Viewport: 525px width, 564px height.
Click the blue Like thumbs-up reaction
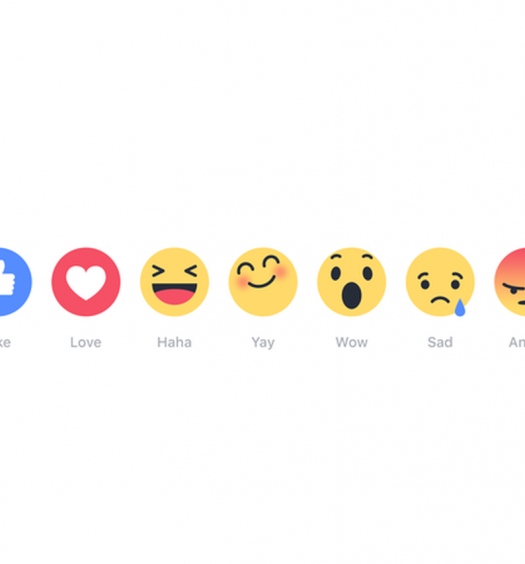(x=14, y=282)
